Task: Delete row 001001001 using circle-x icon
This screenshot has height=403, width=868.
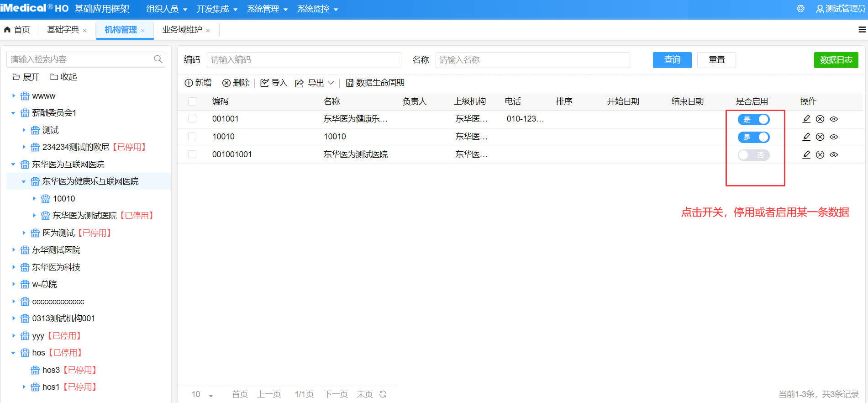Action: pos(820,154)
